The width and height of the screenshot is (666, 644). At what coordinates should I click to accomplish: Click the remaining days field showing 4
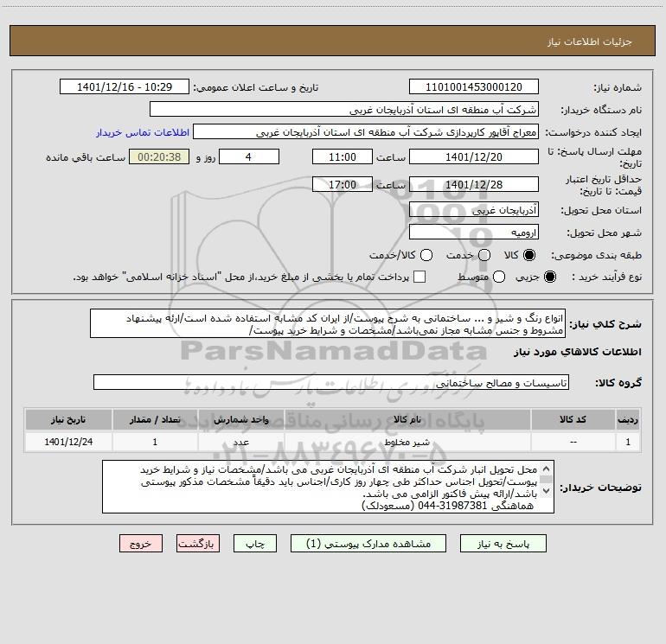coord(249,156)
